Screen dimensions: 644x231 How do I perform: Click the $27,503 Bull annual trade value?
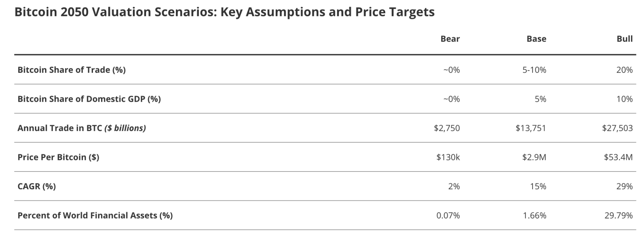[617, 128]
